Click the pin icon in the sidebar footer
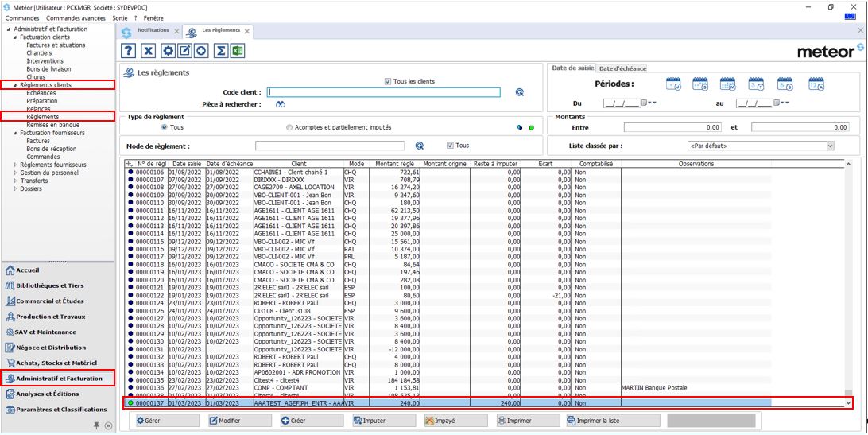Screen dimensions: 868x435 [96, 425]
